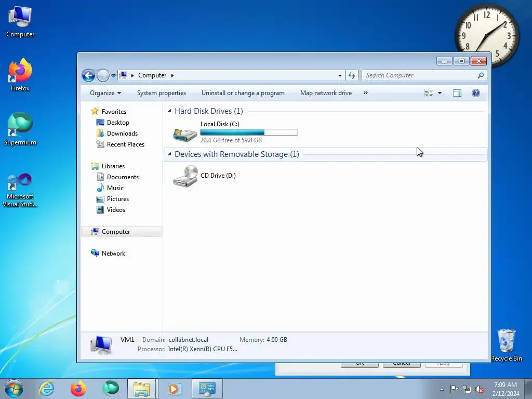Image resolution: width=532 pixels, height=399 pixels.
Task: Click the Domain value collabnet.local
Action: tap(188, 340)
